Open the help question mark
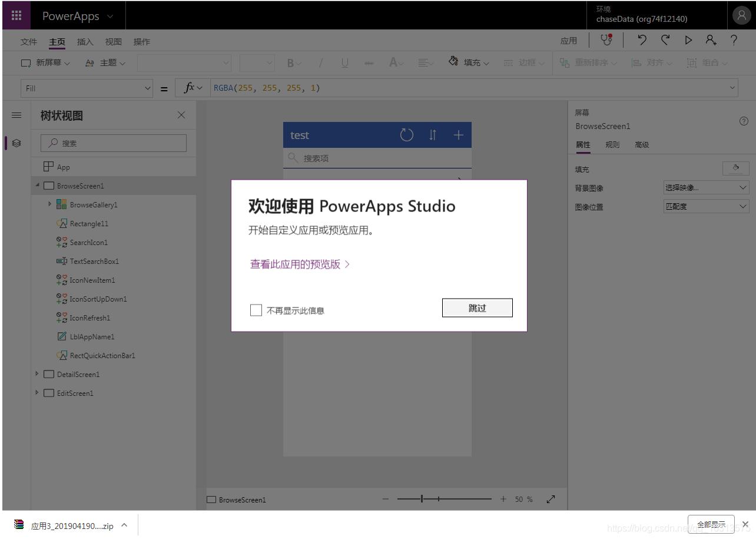The width and height of the screenshot is (756, 539). [x=734, y=40]
